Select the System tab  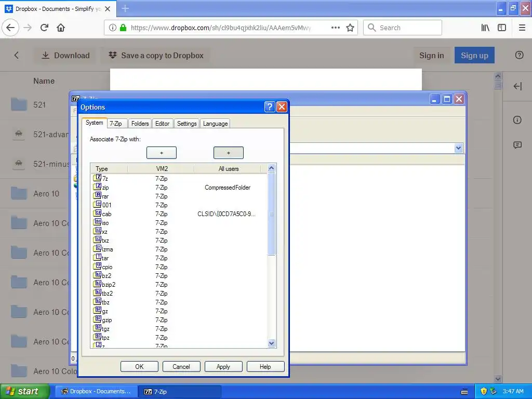click(x=95, y=123)
